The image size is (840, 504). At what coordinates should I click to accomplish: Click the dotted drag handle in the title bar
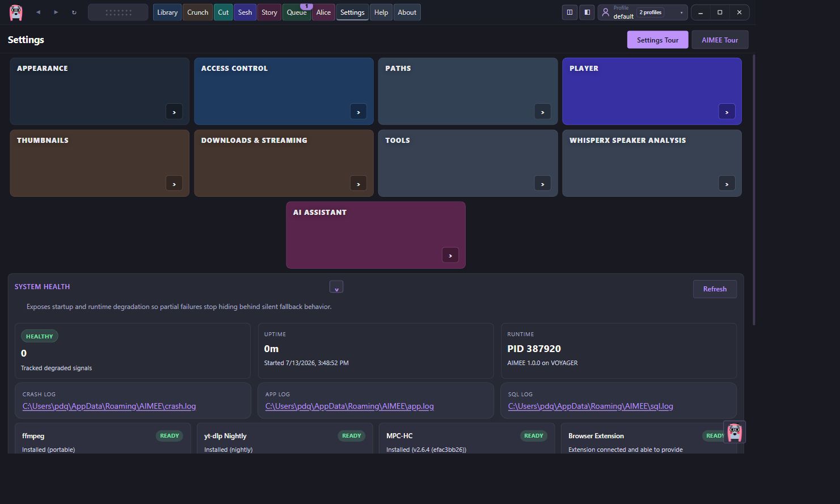coord(118,12)
